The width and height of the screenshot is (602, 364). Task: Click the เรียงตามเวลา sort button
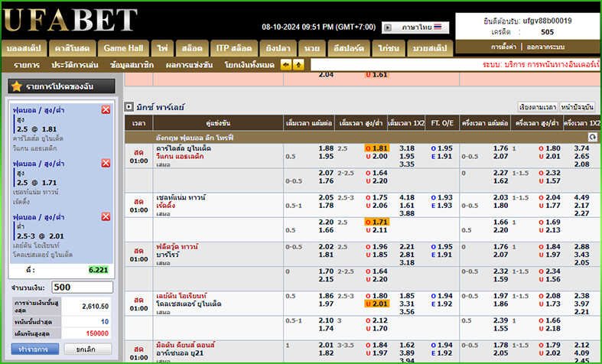coord(537,107)
